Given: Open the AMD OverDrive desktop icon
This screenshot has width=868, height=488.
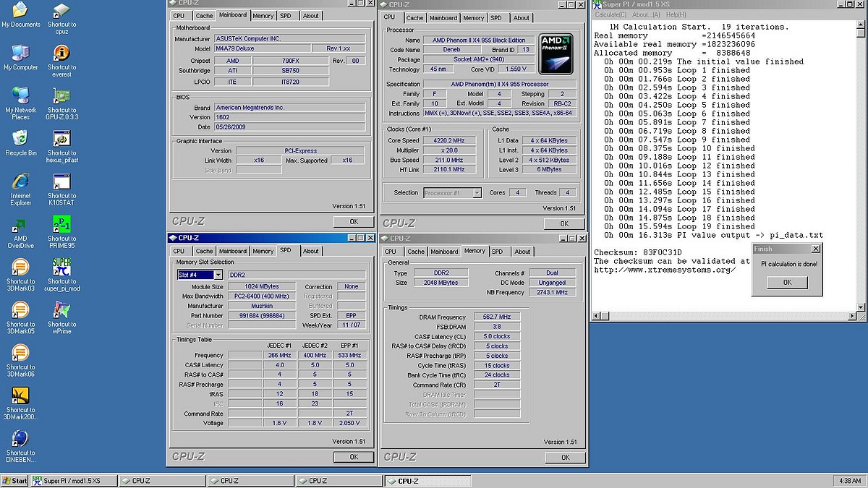Looking at the screenshot, I should 20,226.
